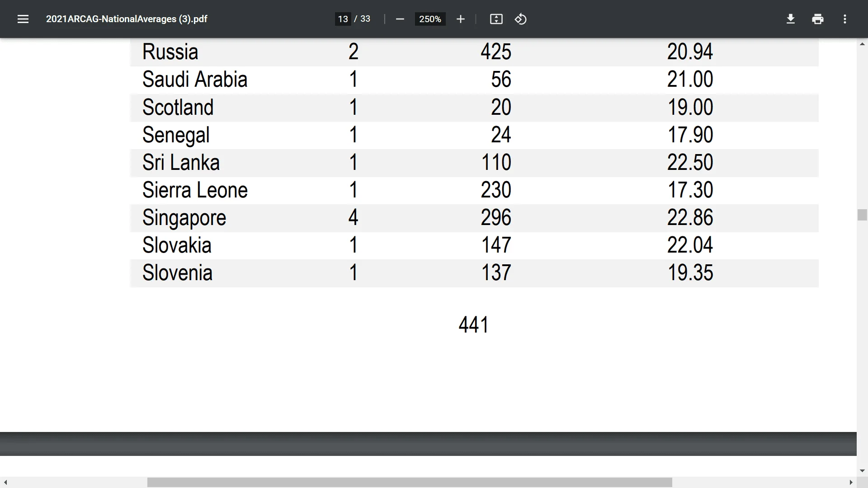The image size is (868, 488).
Task: Click the Slovenia table row entry
Action: tap(474, 273)
